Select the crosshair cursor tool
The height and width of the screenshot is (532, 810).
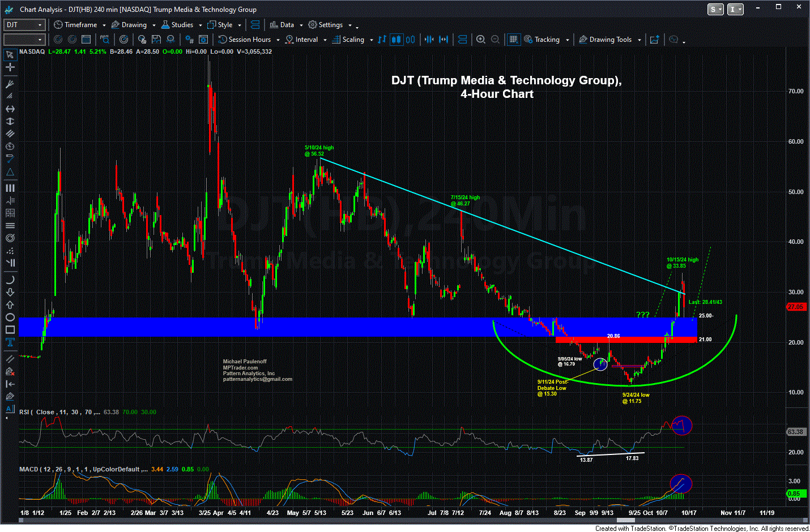tap(10, 67)
